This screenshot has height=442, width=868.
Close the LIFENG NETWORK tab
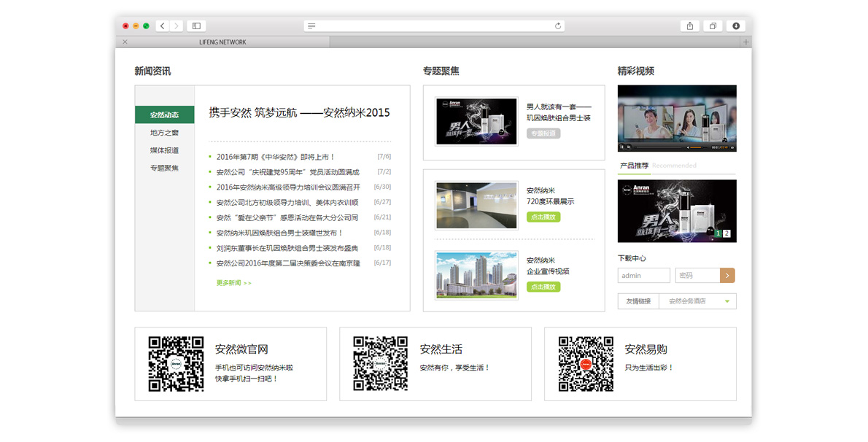click(x=125, y=42)
